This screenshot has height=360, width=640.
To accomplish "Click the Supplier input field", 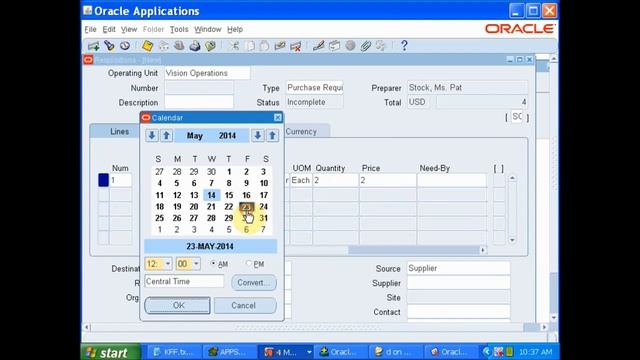I will coord(458,283).
